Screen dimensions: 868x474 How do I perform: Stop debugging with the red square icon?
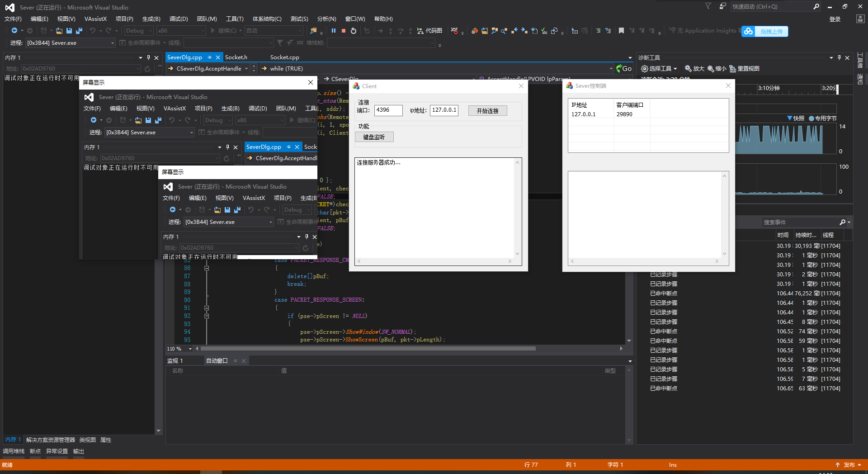344,31
